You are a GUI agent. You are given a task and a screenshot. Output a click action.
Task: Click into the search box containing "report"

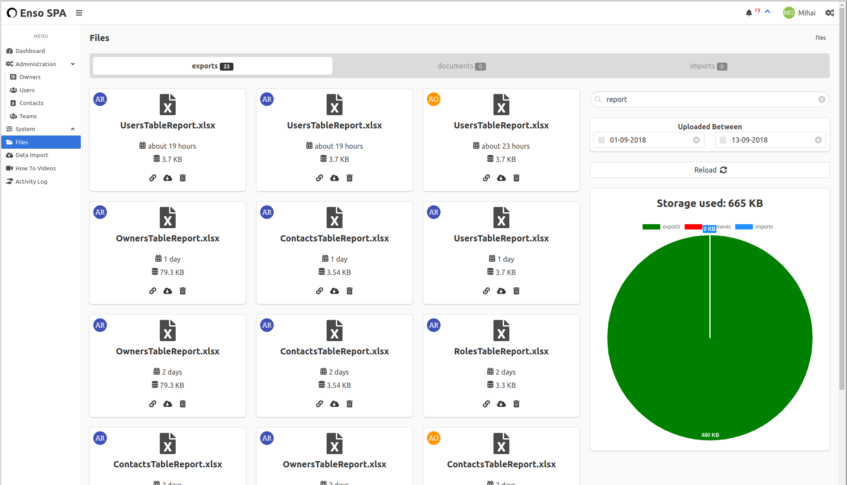pos(710,99)
